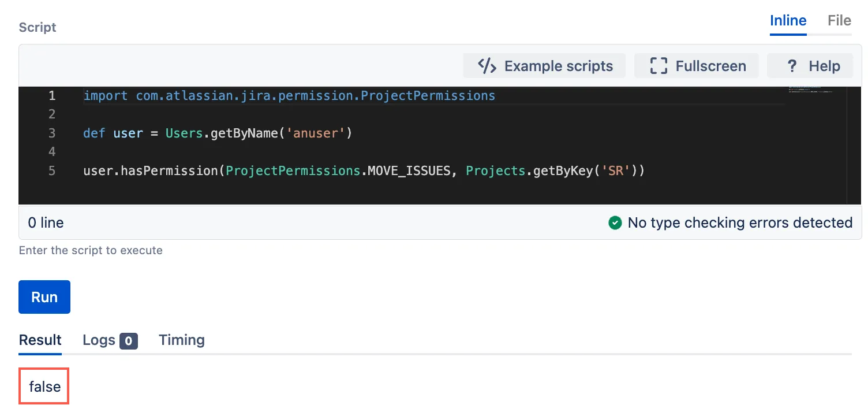Switch editor to Fullscreen mode
Image resolution: width=868 pixels, height=416 pixels.
698,66
